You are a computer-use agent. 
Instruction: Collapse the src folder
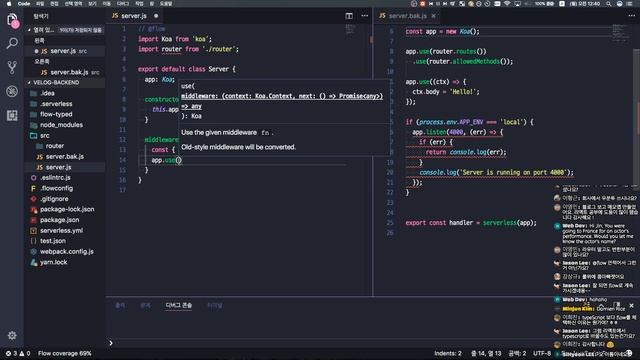click(x=44, y=136)
